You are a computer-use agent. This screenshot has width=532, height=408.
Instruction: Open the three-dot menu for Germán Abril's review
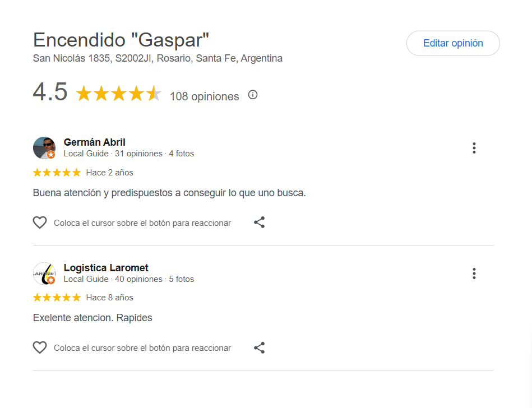474,148
